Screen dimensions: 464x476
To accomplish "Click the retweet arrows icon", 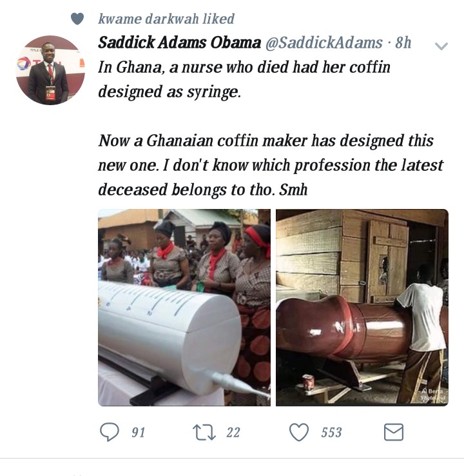I will click(x=204, y=432).
